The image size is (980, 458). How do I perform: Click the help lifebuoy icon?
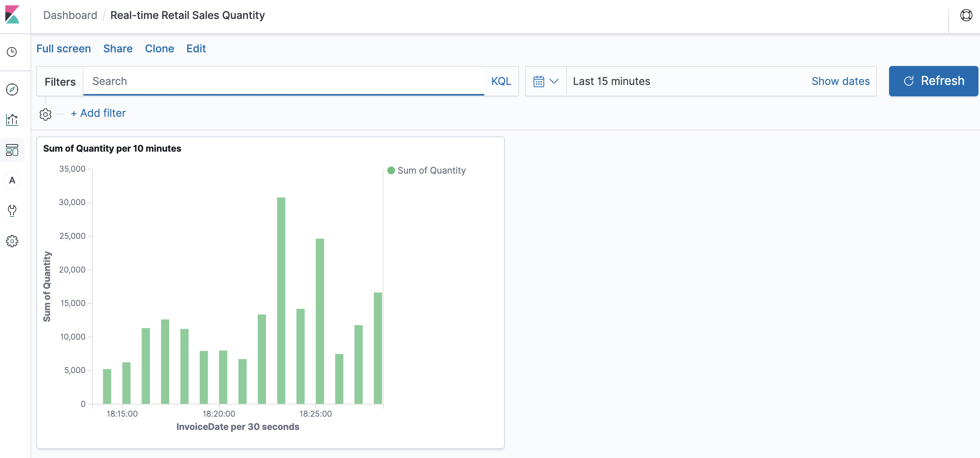pos(966,15)
